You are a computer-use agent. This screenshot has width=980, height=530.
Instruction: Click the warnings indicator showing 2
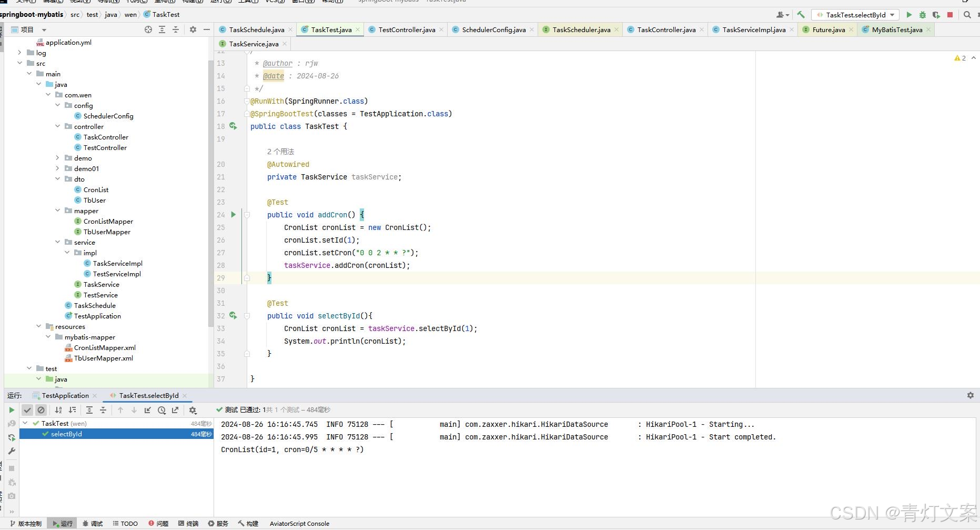pos(960,58)
